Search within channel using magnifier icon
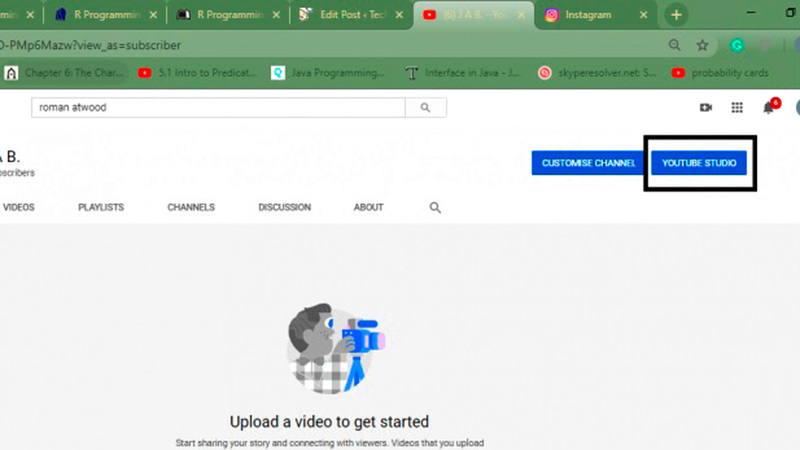The height and width of the screenshot is (450, 800). point(435,208)
